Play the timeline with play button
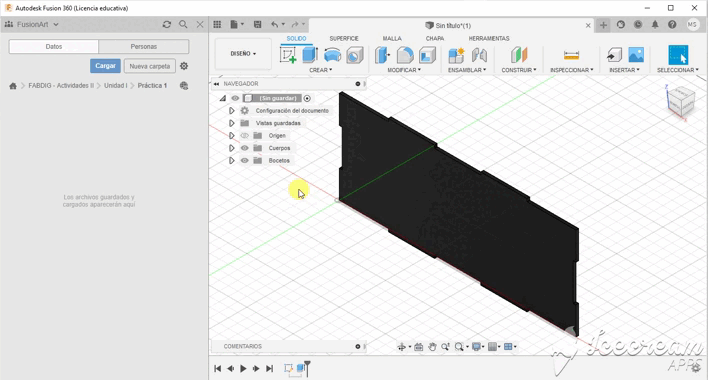The image size is (708, 380). pyautogui.click(x=243, y=369)
